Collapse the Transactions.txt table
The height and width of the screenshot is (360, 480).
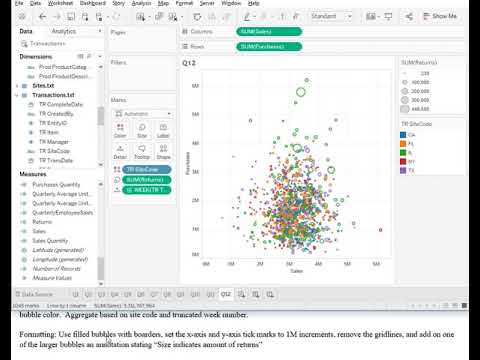click(17, 95)
